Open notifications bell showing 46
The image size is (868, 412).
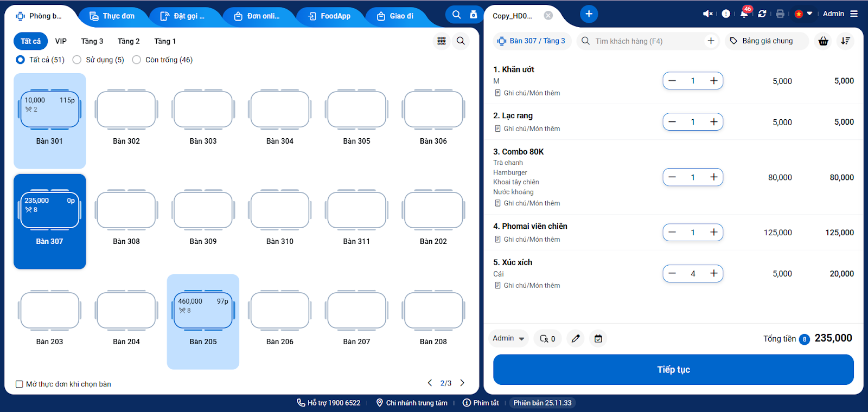(x=744, y=14)
